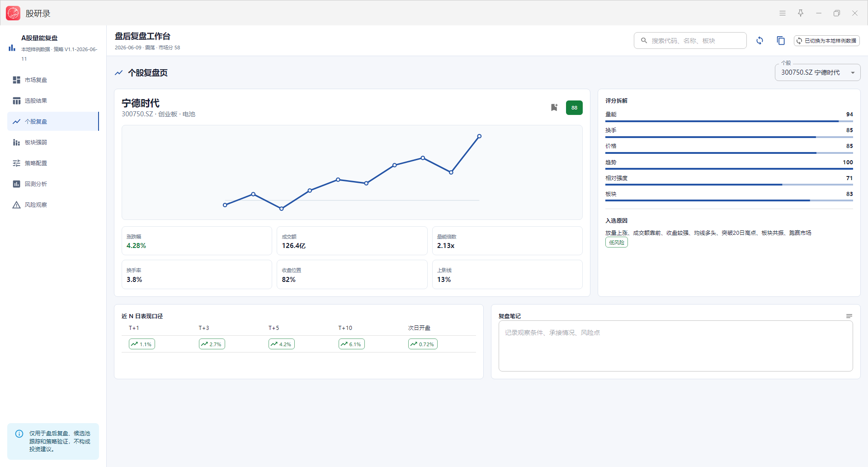The width and height of the screenshot is (868, 467).
Task: Click the trend icon beside 个股复盘页 heading
Action: (119, 73)
